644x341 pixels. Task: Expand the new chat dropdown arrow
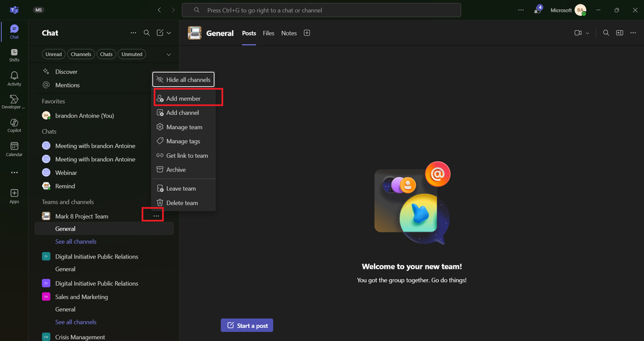169,33
